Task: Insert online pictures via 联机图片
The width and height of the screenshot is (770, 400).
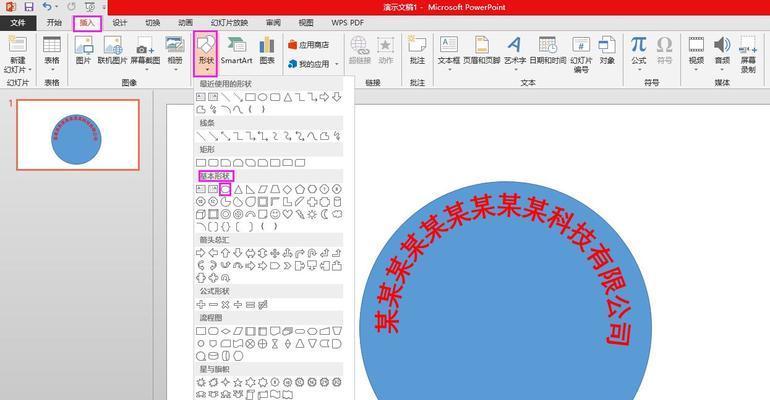Action: pyautogui.click(x=112, y=51)
